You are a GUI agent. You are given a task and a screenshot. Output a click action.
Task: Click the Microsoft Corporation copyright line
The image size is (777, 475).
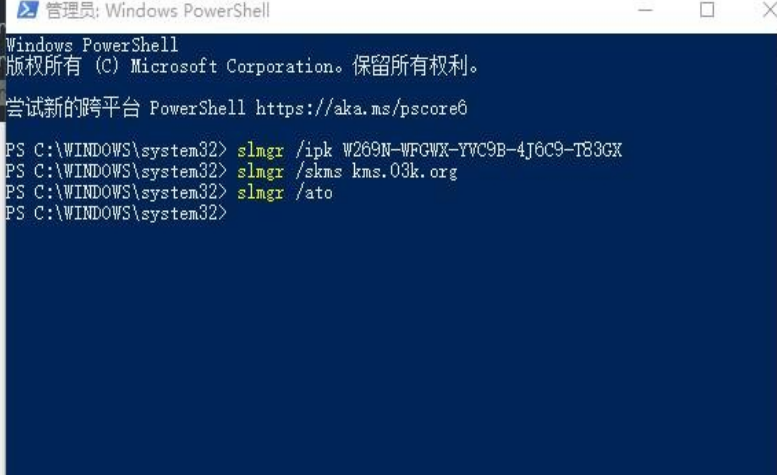point(243,66)
